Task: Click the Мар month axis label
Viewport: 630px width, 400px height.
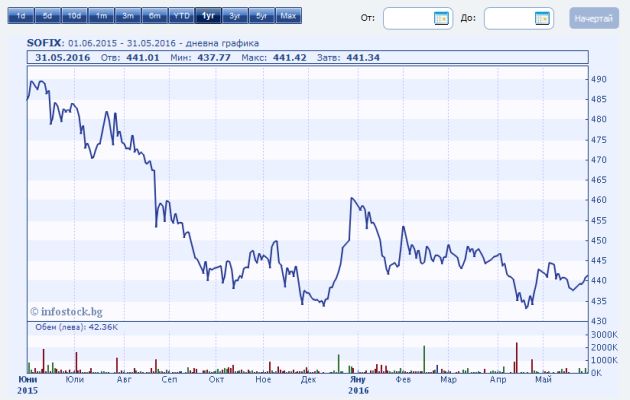Action: (448, 380)
